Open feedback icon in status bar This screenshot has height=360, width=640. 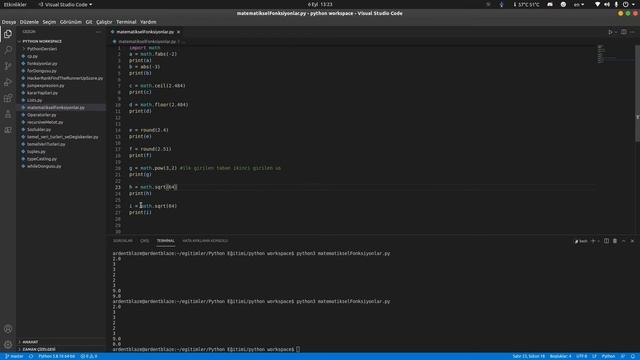(x=623, y=356)
